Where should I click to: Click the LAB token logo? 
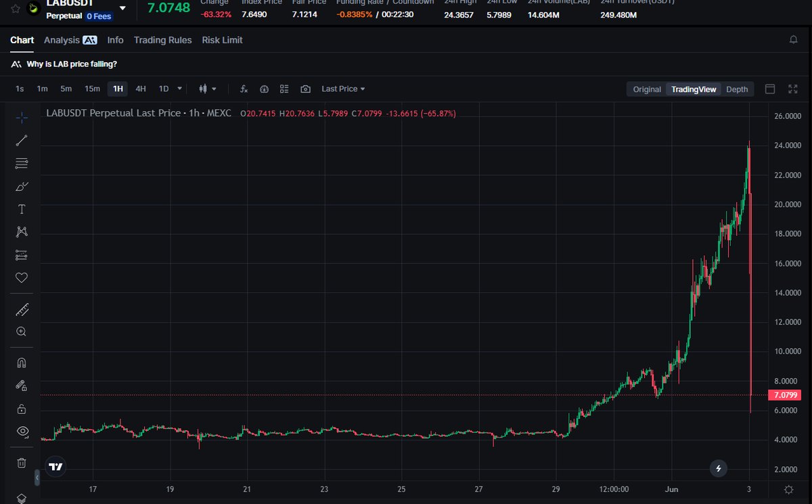click(x=32, y=9)
